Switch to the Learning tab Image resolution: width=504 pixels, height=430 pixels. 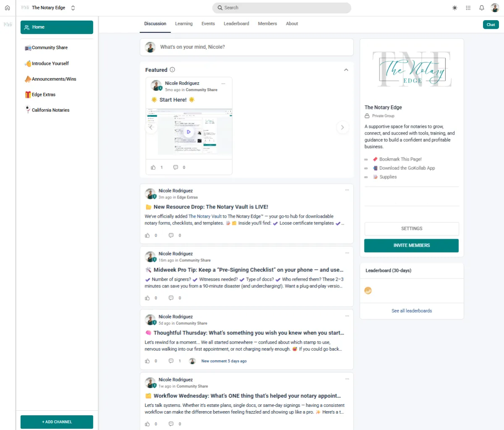pyautogui.click(x=184, y=24)
